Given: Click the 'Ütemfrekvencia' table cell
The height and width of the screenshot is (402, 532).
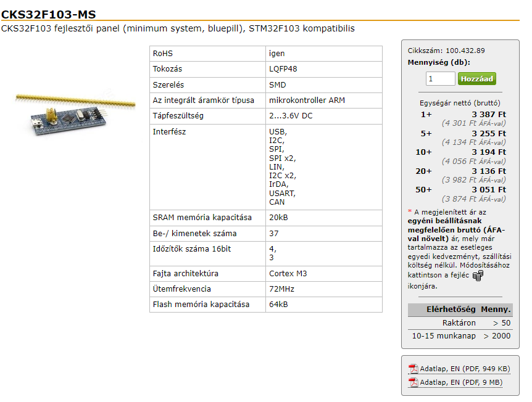Looking at the screenshot, I should (207, 289).
